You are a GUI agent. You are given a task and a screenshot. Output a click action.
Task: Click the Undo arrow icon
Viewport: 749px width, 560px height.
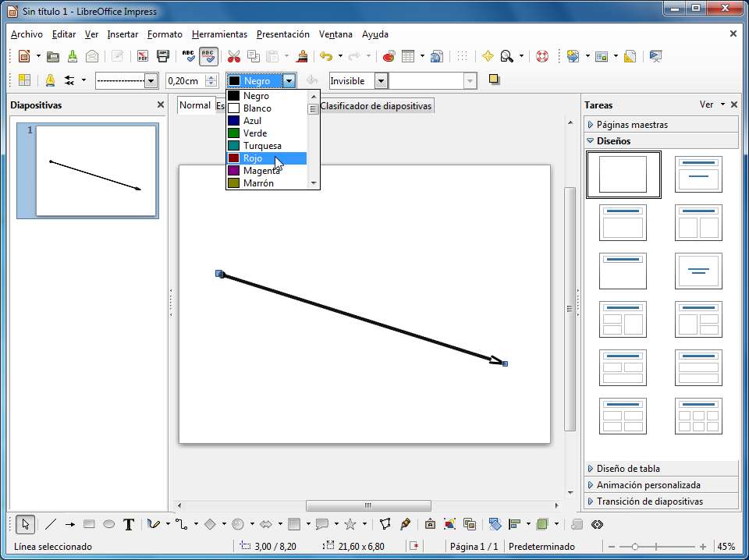click(326, 56)
